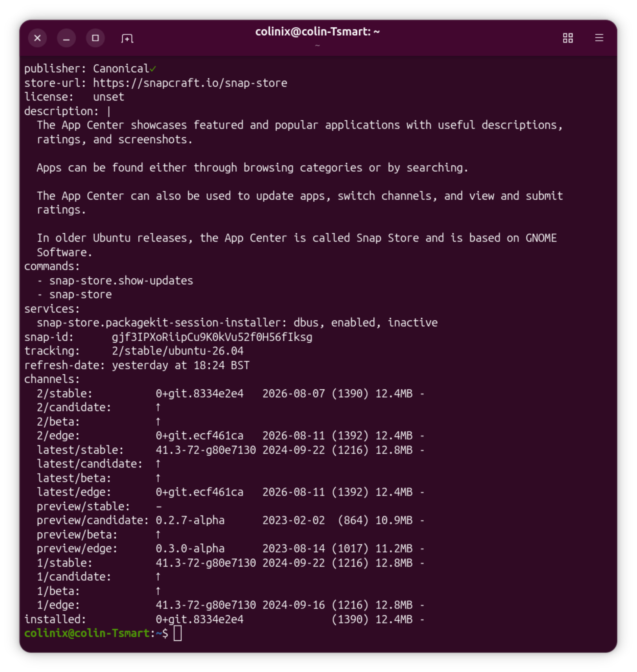
Task: Click the '2/candidate:' channel name
Action: [74, 407]
